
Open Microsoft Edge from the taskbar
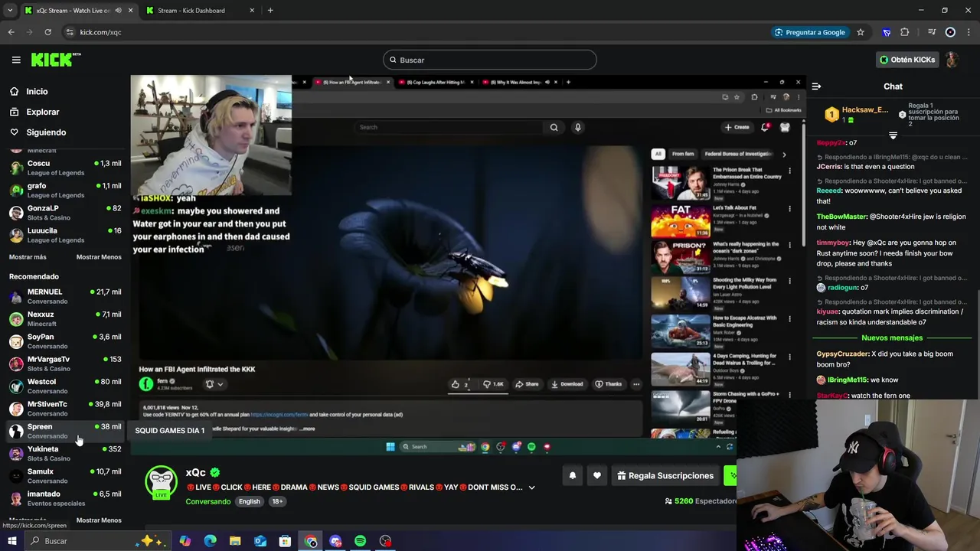[210, 541]
